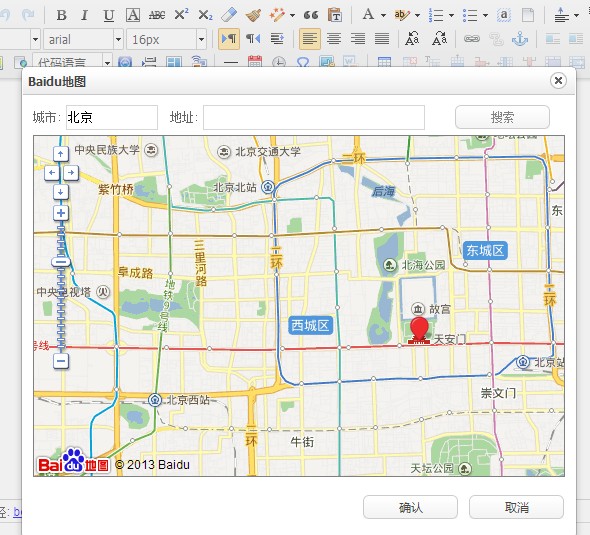
Task: Click the 确认 confirm button
Action: point(411,507)
